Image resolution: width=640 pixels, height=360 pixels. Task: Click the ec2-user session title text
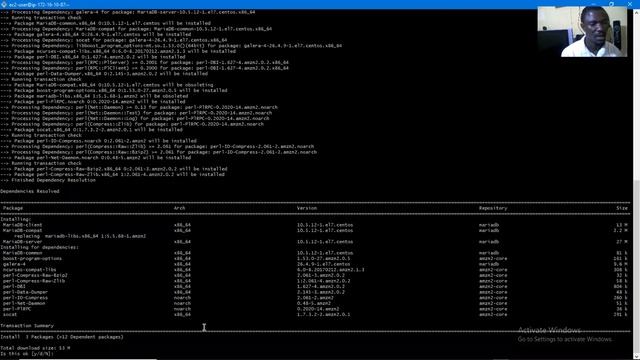point(39,4)
